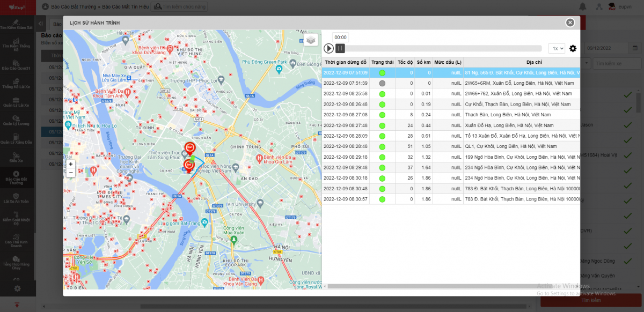Select row 2022-12-09 08:29:48
The image size is (644, 312).
pyautogui.click(x=451, y=168)
